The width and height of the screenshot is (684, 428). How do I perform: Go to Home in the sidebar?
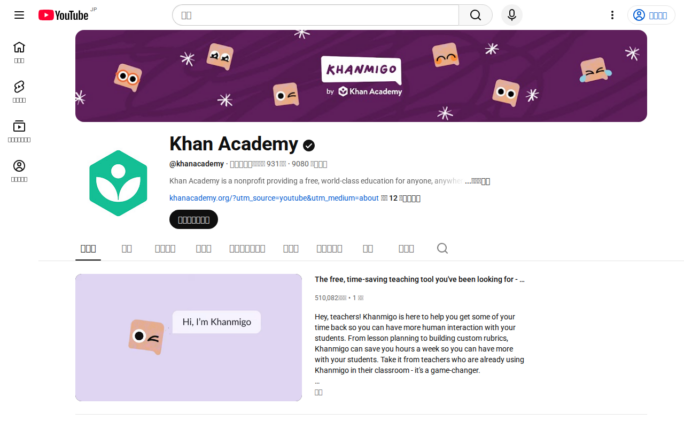19,52
